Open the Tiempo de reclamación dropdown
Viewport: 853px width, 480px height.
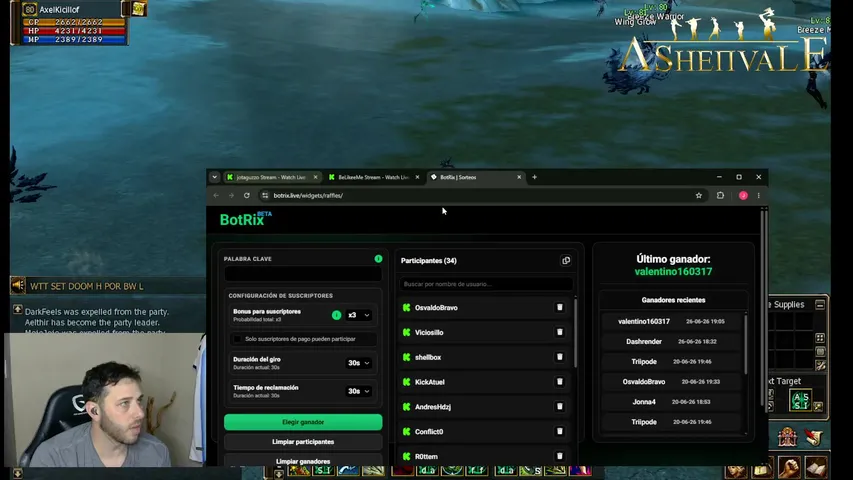(x=359, y=391)
